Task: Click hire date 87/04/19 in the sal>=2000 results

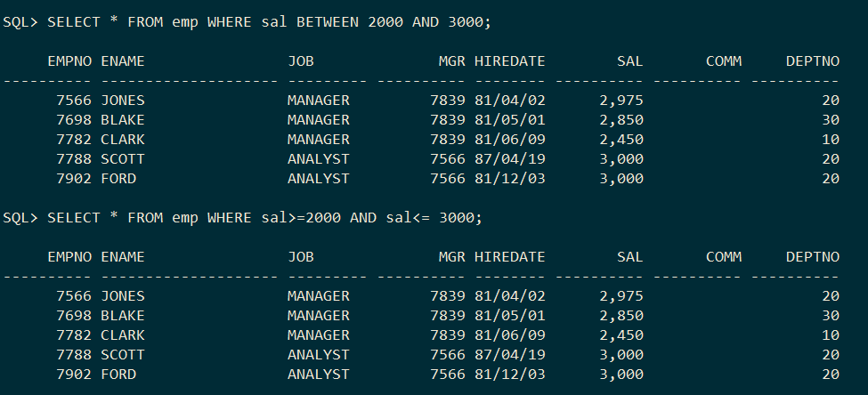Action: [x=510, y=355]
